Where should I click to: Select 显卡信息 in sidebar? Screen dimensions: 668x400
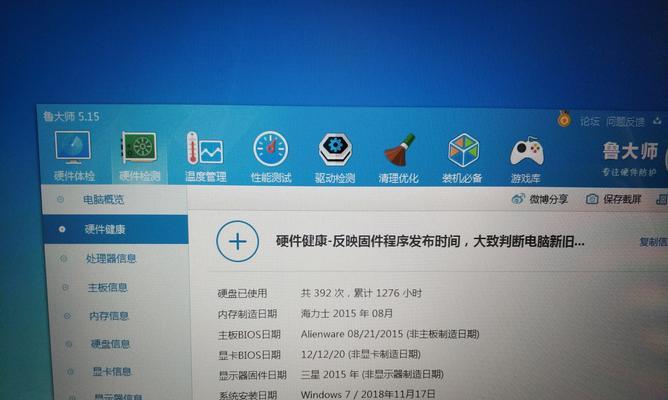[112, 371]
